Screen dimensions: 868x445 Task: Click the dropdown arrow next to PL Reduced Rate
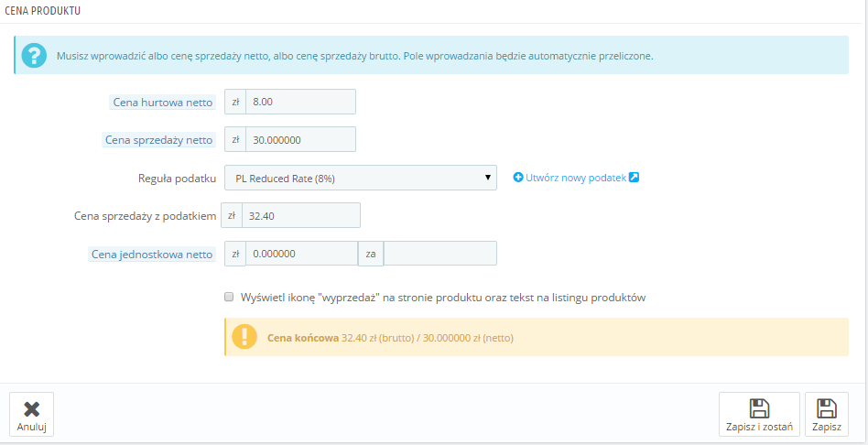[487, 178]
